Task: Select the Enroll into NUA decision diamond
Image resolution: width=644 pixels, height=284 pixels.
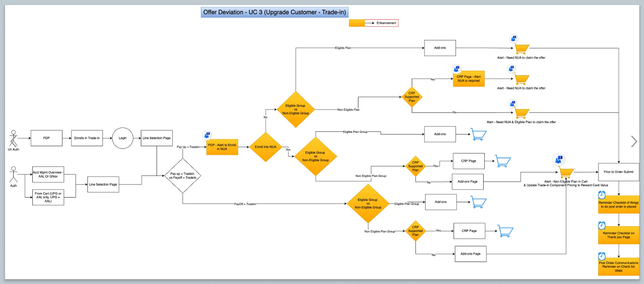Action: pos(265,147)
